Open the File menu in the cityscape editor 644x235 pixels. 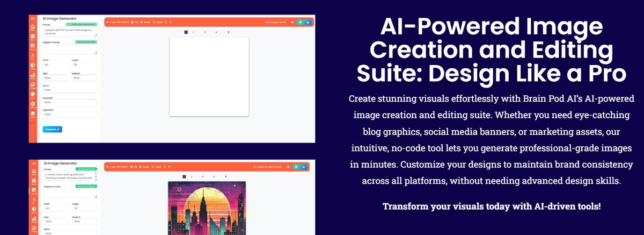[134, 167]
